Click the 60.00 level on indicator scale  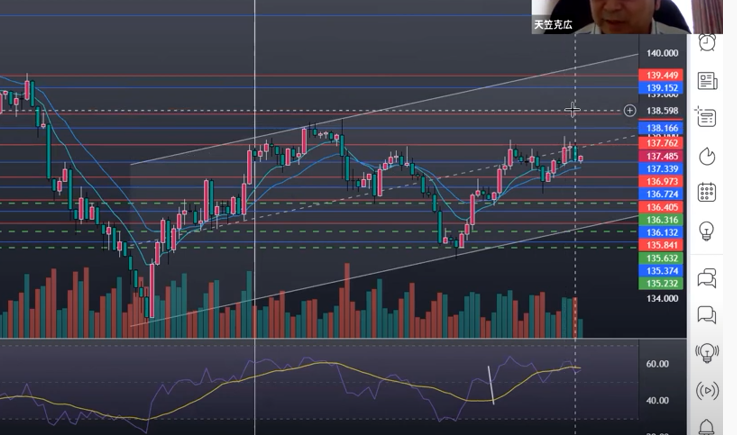(x=657, y=364)
